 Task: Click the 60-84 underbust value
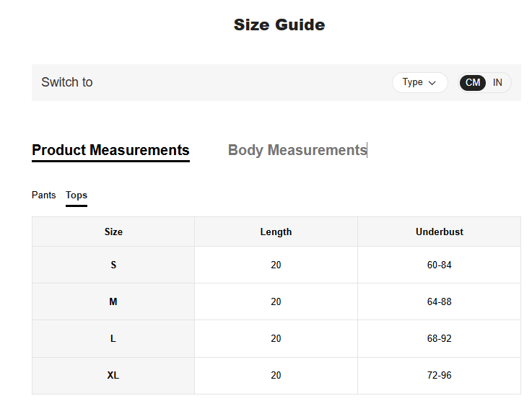(x=439, y=265)
